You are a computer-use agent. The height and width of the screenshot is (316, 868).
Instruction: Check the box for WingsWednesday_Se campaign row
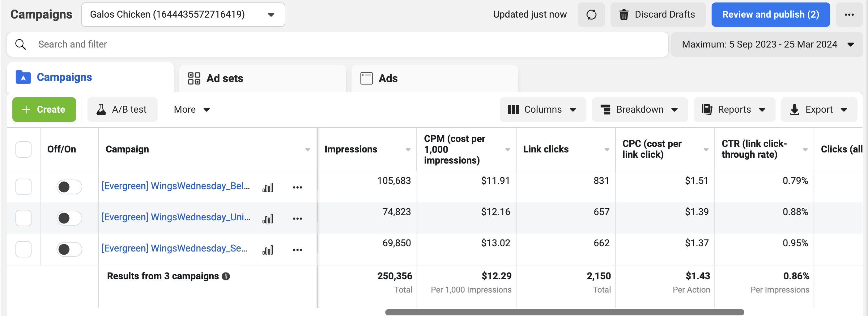point(23,249)
